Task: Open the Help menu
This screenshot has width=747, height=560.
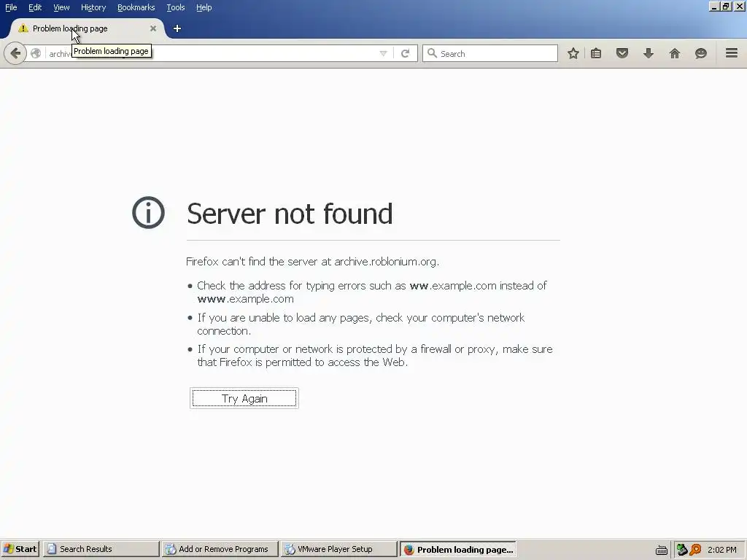Action: pos(204,7)
